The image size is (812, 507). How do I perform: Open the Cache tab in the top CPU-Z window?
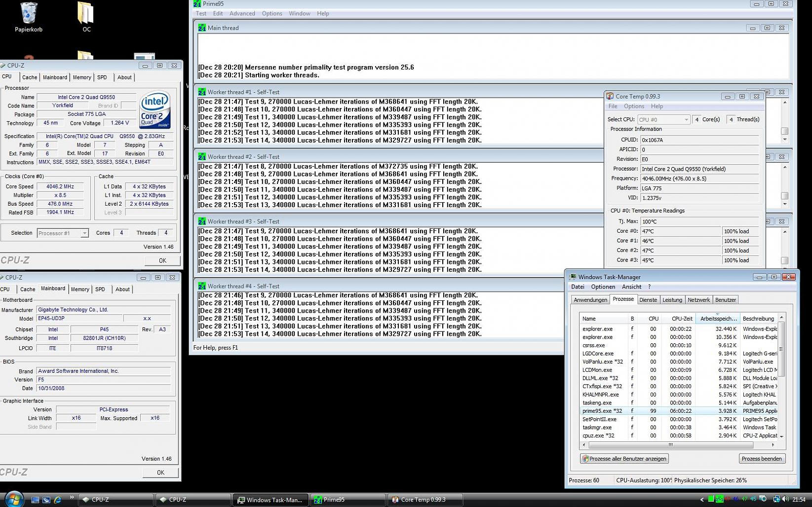click(30, 77)
